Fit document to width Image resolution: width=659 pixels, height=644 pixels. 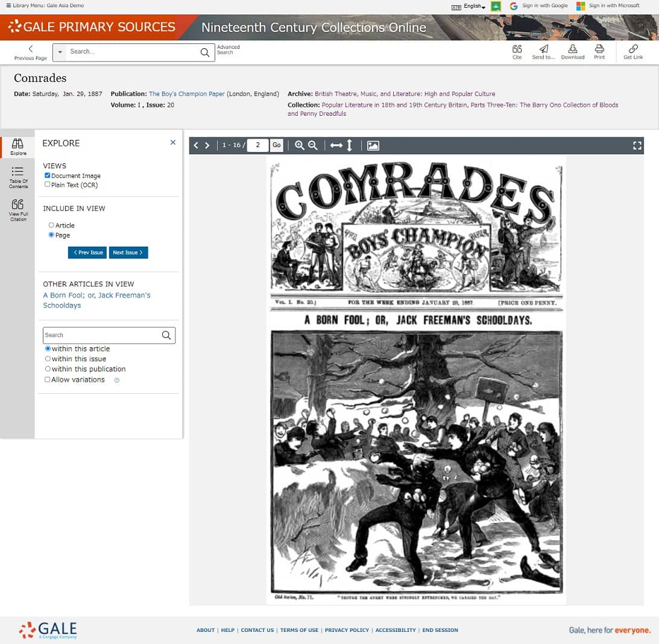point(336,145)
